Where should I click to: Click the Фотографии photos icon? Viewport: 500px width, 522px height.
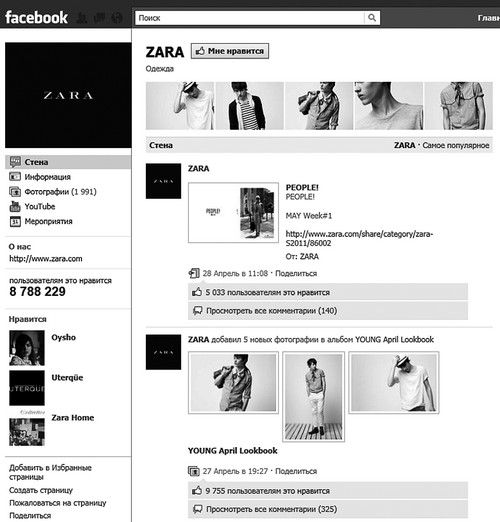click(15, 192)
